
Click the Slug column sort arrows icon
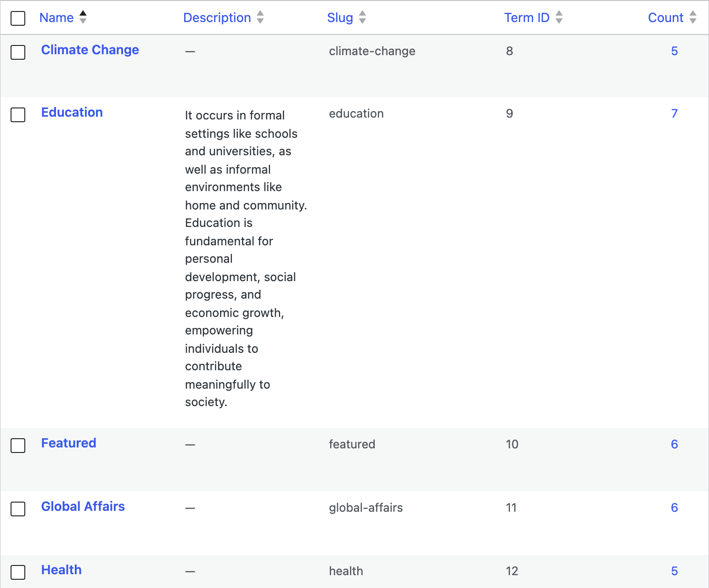coord(362,17)
